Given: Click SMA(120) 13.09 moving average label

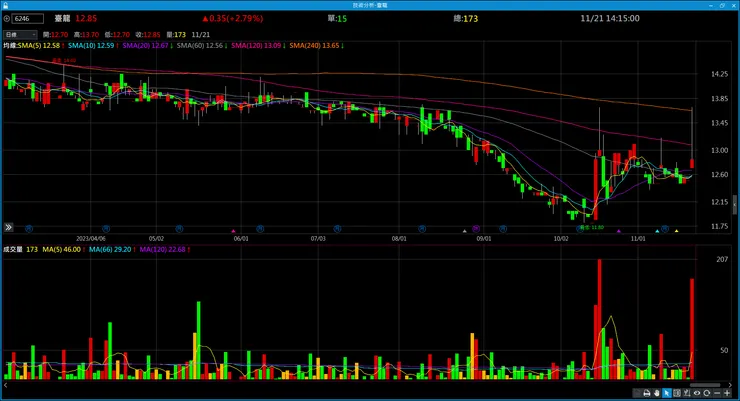Looking at the screenshot, I should point(258,46).
